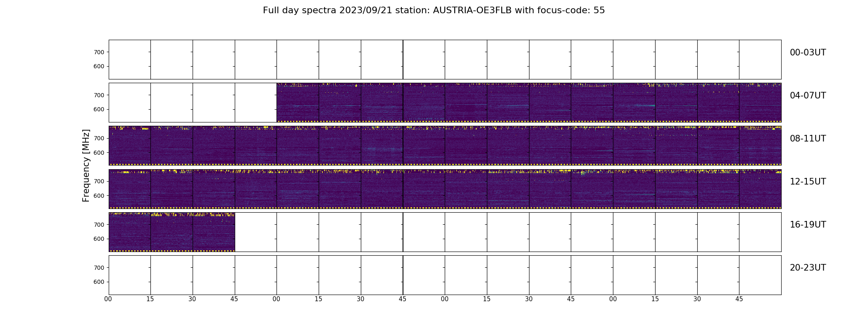Click the first 00 label on time axis
868x331 pixels.
pos(108,299)
